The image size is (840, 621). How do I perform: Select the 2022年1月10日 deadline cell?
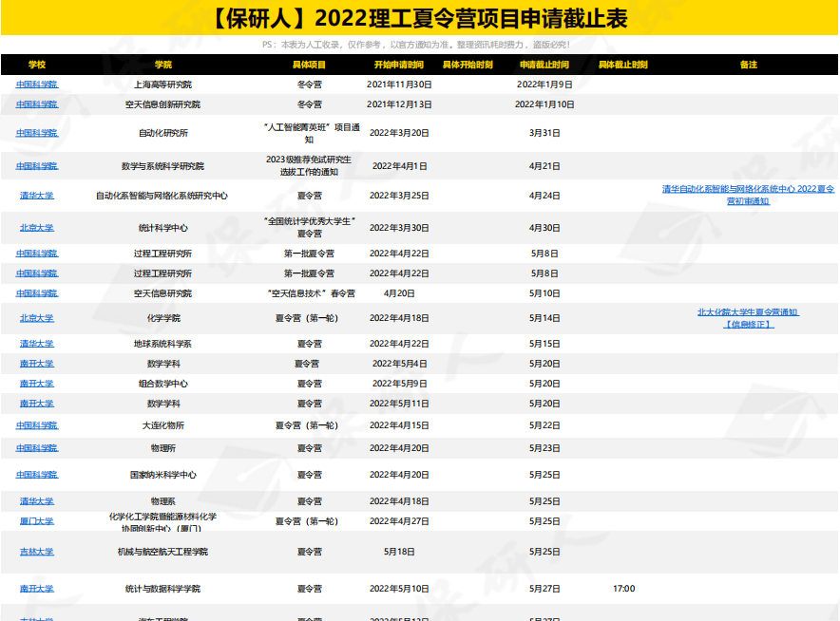[544, 104]
